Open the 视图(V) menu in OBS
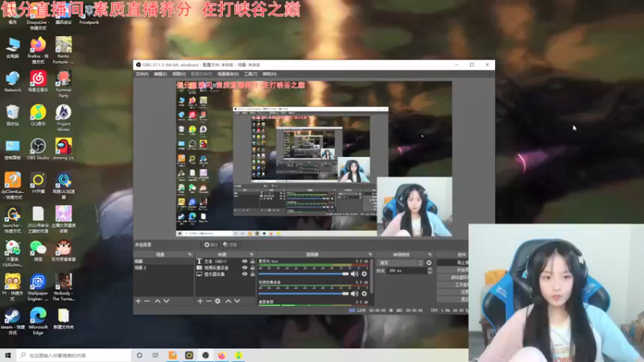This screenshot has height=362, width=644. (x=179, y=74)
